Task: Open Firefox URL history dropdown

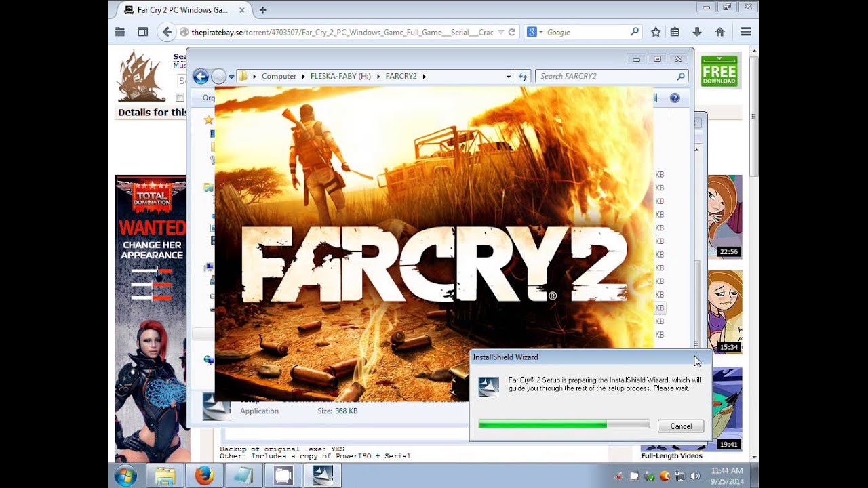Action: [x=501, y=32]
